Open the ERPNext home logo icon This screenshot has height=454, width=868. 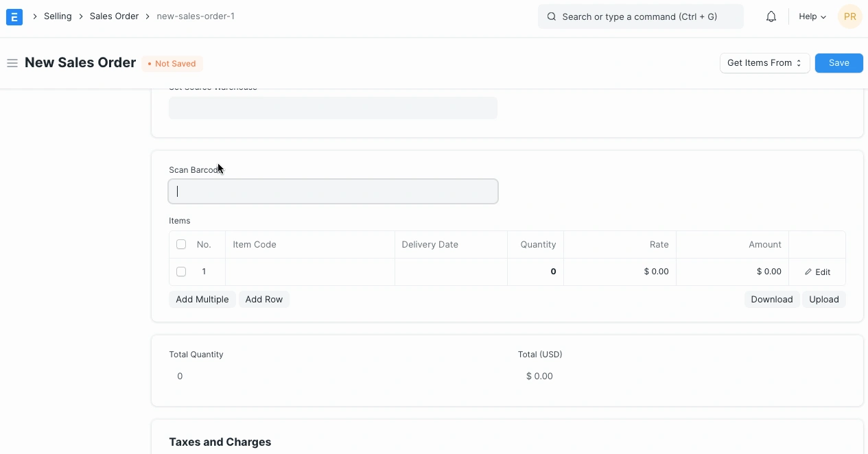[x=14, y=16]
